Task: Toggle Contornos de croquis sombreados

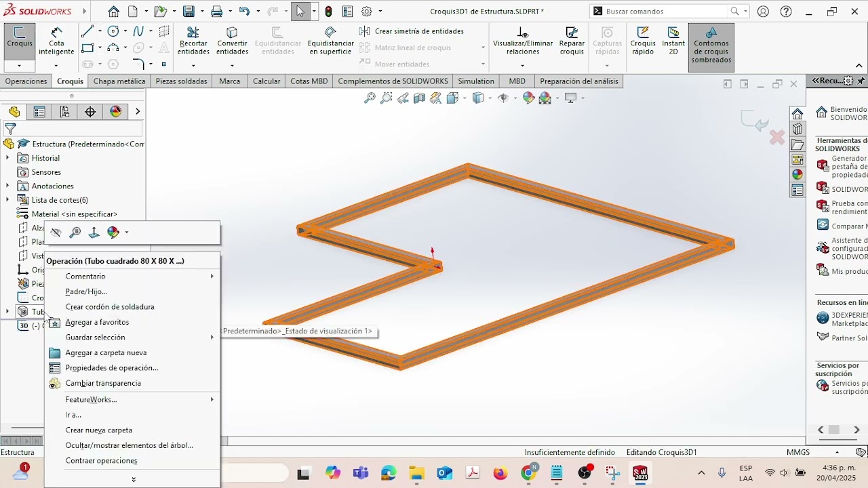Action: point(711,46)
